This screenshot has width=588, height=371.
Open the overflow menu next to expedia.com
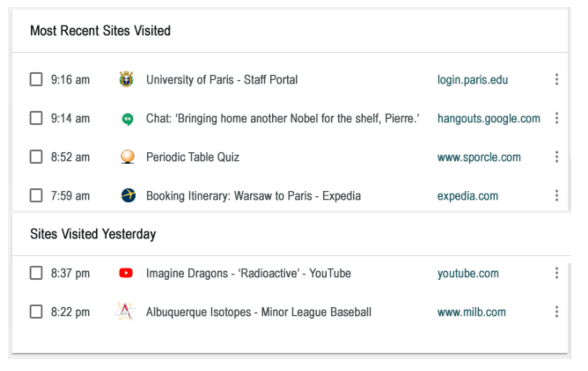[556, 195]
